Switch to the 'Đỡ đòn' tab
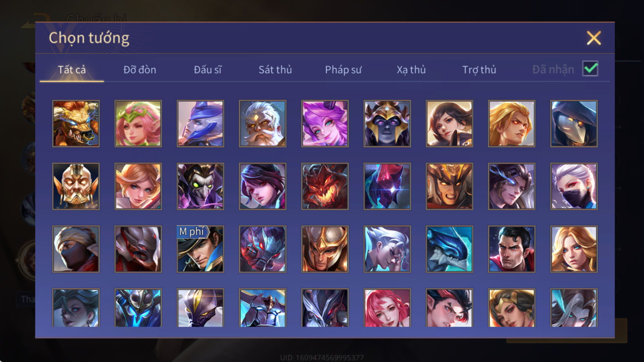 [140, 70]
